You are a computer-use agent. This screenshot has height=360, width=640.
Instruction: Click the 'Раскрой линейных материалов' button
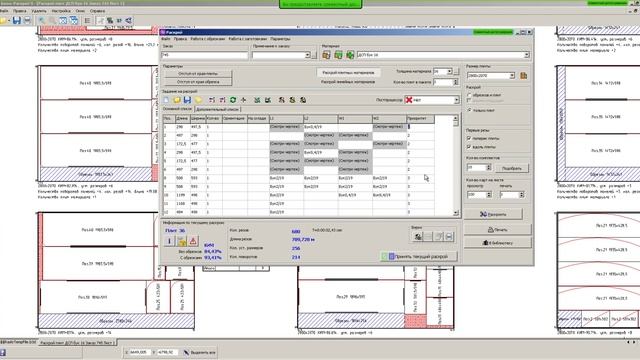click(x=348, y=82)
